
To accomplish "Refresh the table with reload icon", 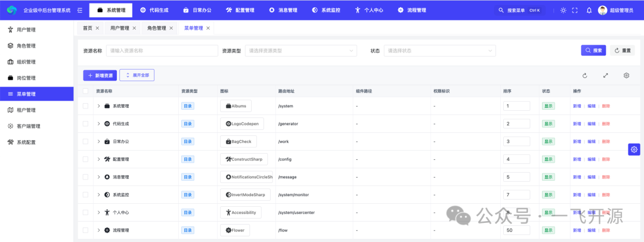I will click(x=585, y=76).
